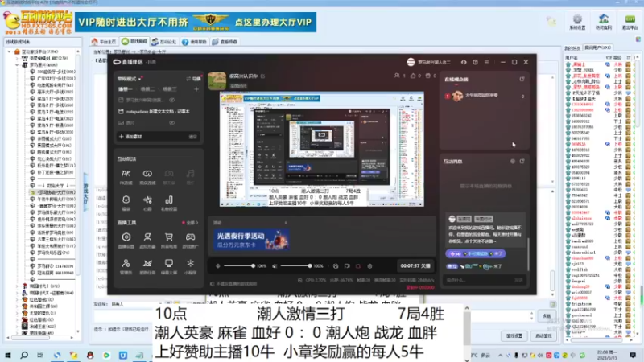Collapse the platform root tree node
This screenshot has height=362, width=644.
[x=9, y=51]
